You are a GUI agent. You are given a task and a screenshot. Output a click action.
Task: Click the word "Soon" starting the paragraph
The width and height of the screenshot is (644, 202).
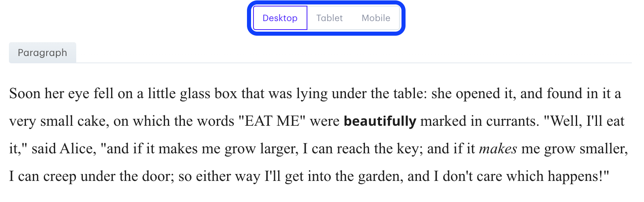(x=25, y=94)
